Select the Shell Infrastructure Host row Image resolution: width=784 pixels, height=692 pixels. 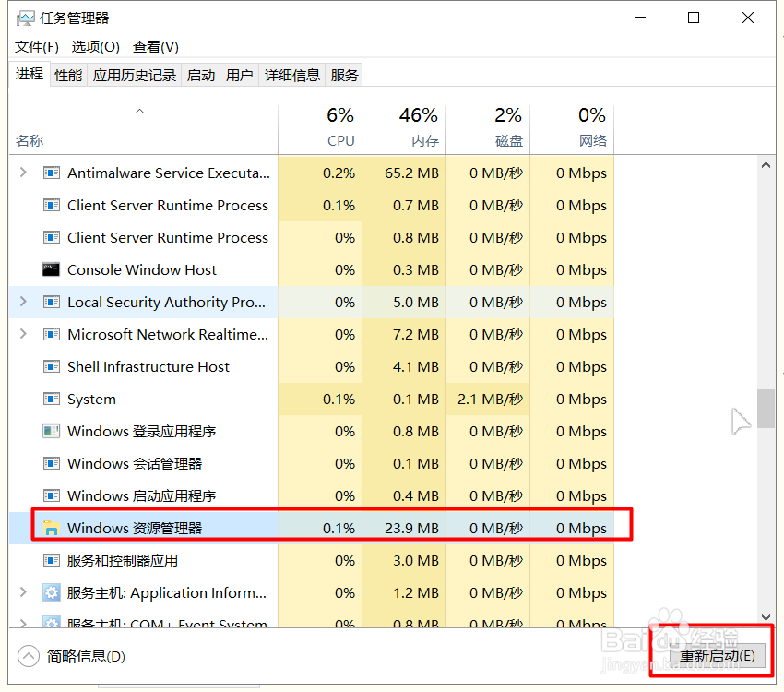[312, 366]
